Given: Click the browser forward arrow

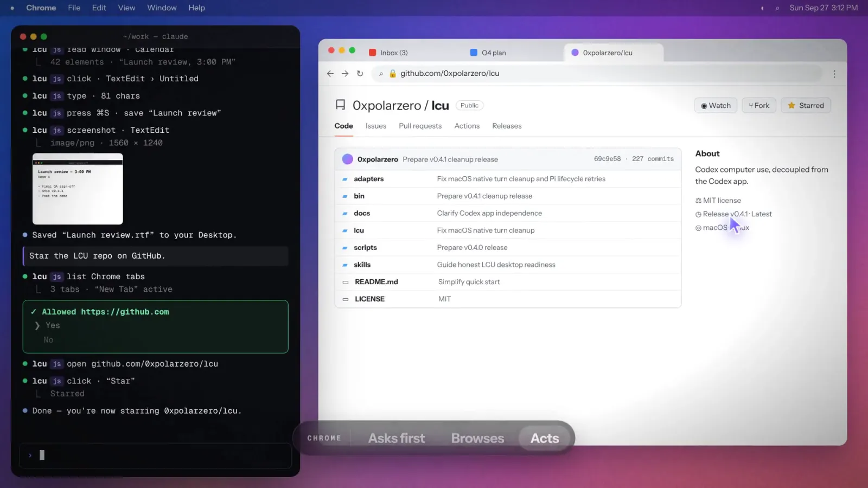Looking at the screenshot, I should click(345, 74).
